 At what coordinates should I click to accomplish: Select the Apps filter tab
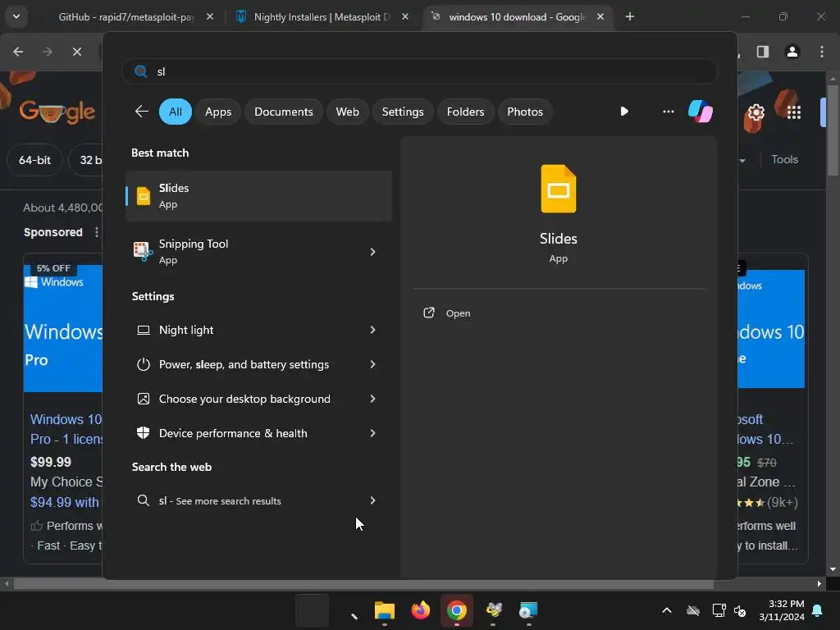218,112
